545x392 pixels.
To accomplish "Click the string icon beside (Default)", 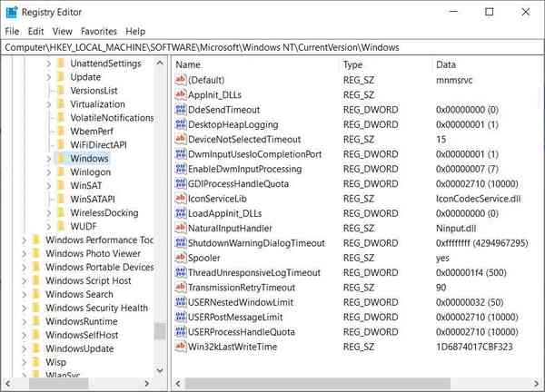I will tap(181, 80).
